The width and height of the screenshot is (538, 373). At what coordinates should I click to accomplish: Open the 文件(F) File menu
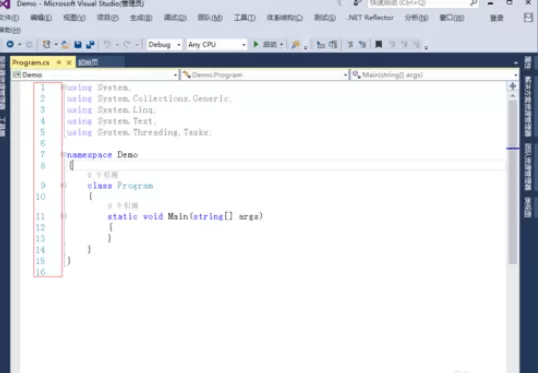tap(9, 18)
